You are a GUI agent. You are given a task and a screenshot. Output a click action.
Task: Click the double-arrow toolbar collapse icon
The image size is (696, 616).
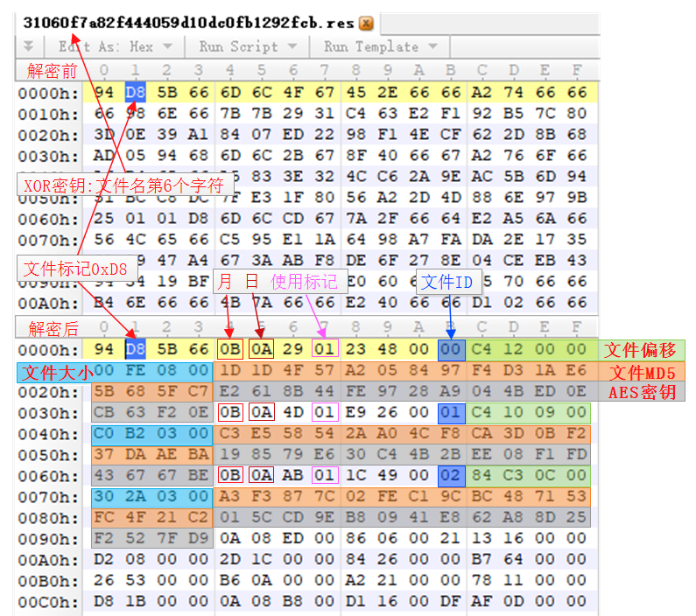(x=28, y=46)
